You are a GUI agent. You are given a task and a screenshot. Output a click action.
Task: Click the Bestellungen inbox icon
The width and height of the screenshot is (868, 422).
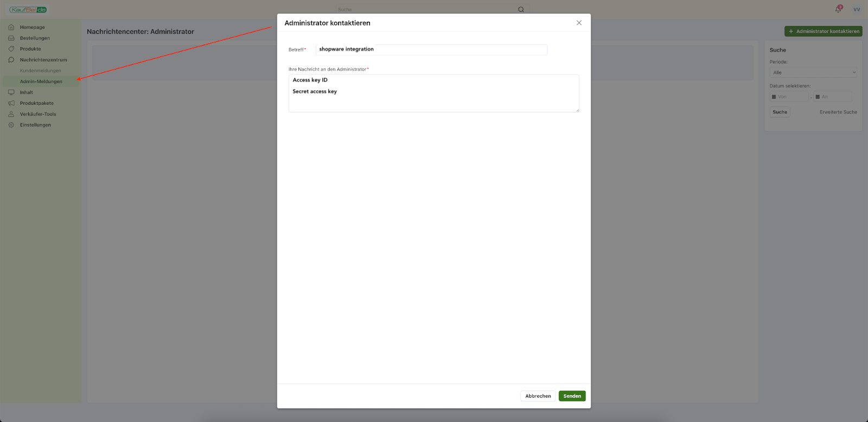click(11, 38)
